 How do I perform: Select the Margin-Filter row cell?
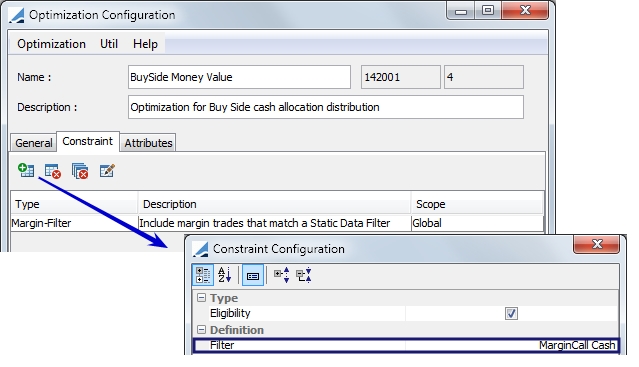74,223
